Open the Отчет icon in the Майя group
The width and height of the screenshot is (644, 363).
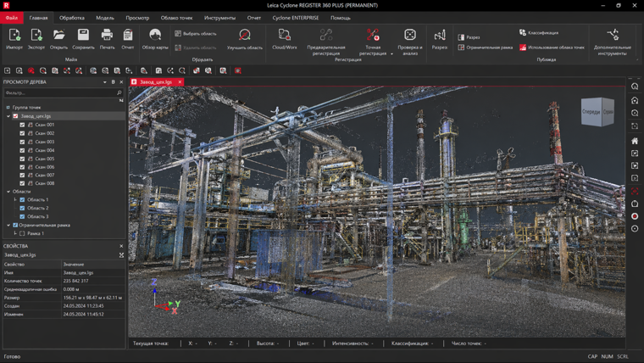[x=128, y=35]
